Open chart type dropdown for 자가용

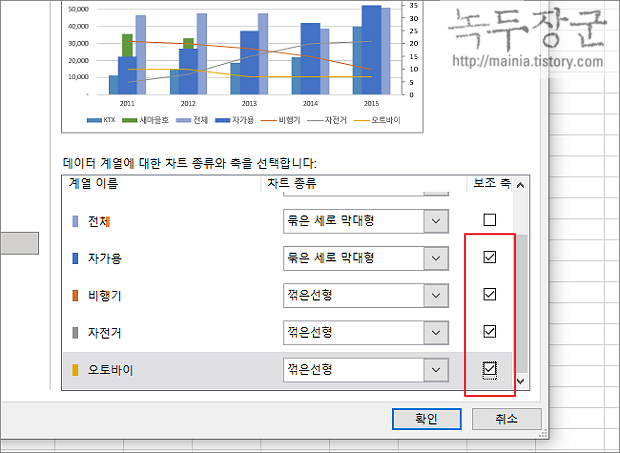436,258
